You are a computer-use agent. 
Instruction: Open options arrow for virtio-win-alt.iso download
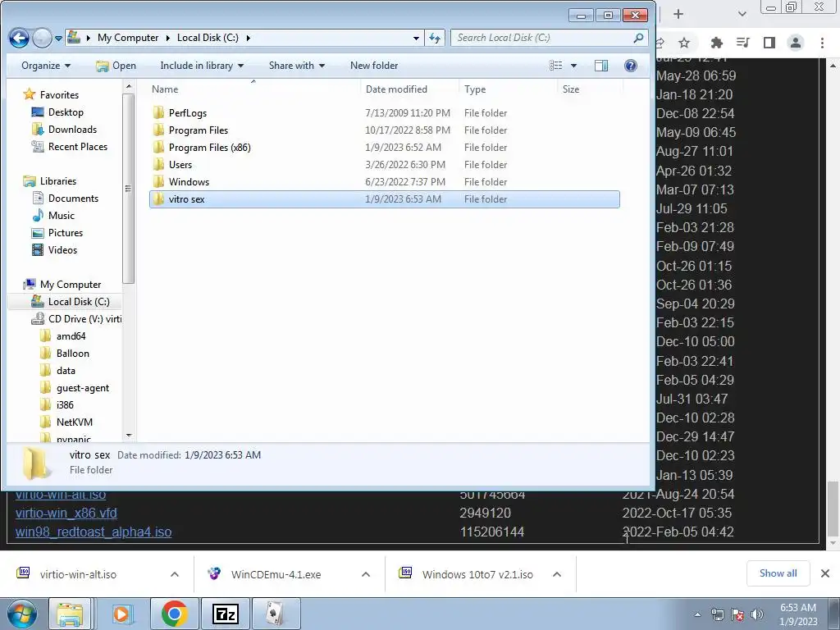coord(175,574)
